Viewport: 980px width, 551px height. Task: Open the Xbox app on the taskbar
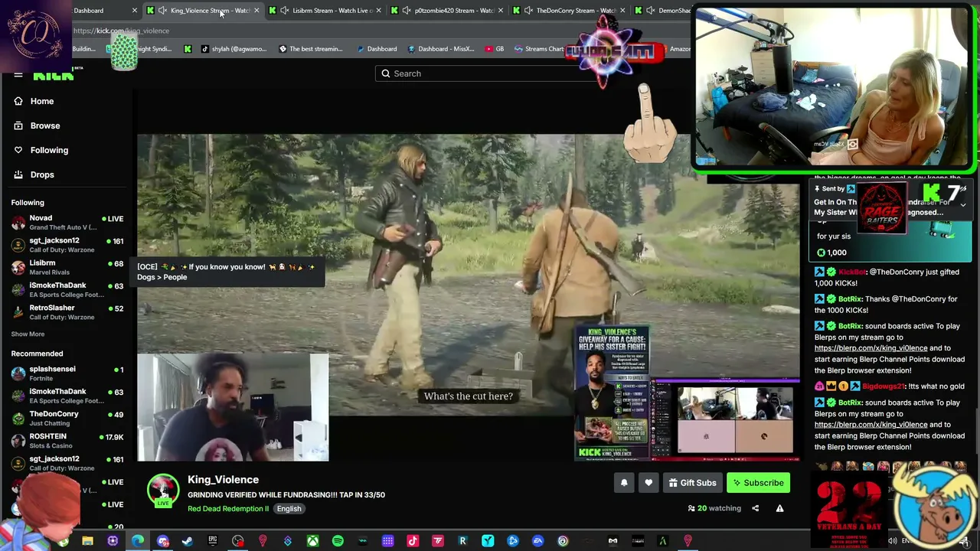pyautogui.click(x=312, y=542)
